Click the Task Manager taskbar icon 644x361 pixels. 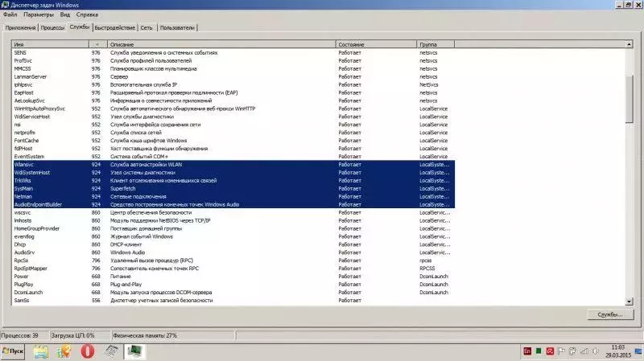click(134, 351)
